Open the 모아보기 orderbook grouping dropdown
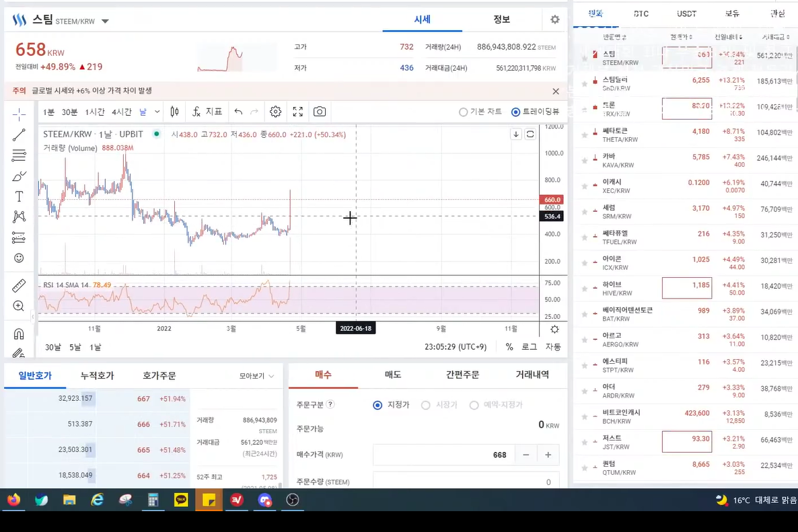The height and width of the screenshot is (532, 798). [256, 376]
